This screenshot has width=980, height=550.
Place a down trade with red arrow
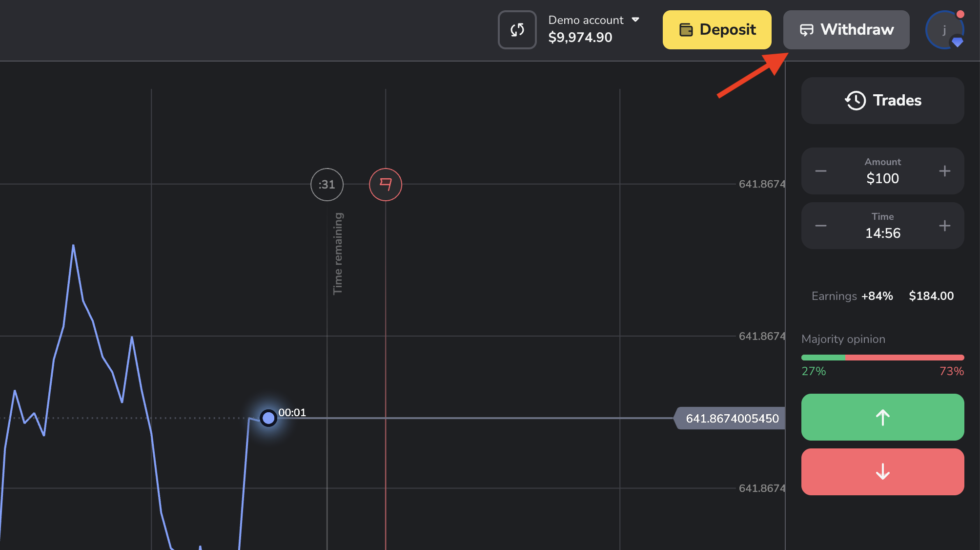882,472
